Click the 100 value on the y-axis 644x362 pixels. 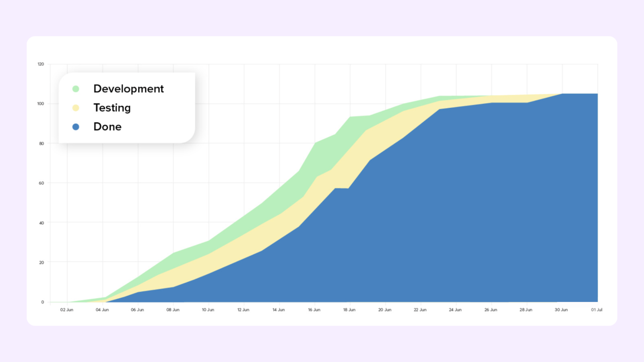tap(41, 104)
